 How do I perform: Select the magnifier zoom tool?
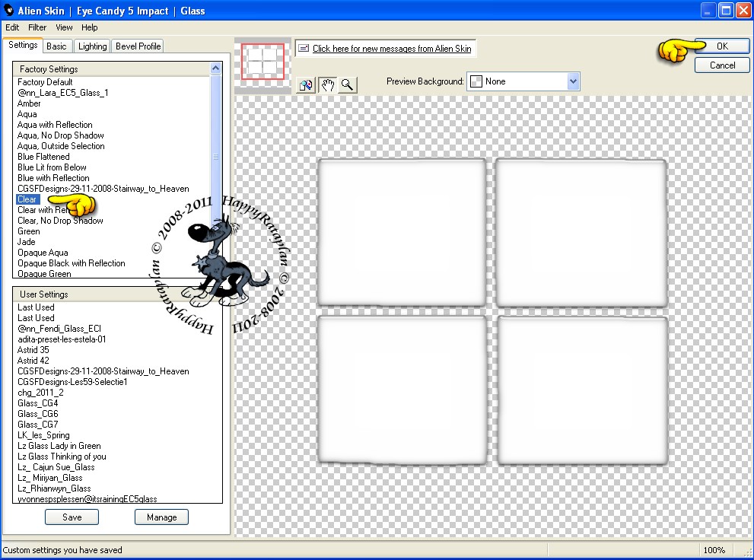tap(347, 85)
